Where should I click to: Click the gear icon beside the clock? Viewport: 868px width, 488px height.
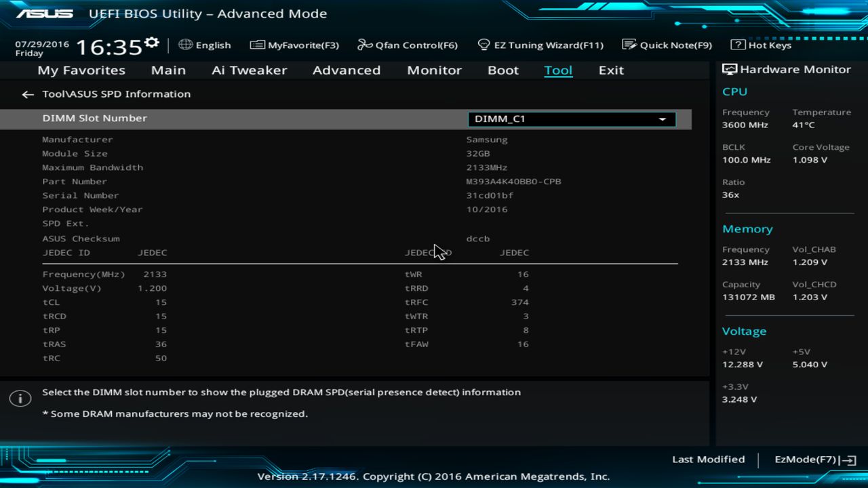(x=153, y=41)
